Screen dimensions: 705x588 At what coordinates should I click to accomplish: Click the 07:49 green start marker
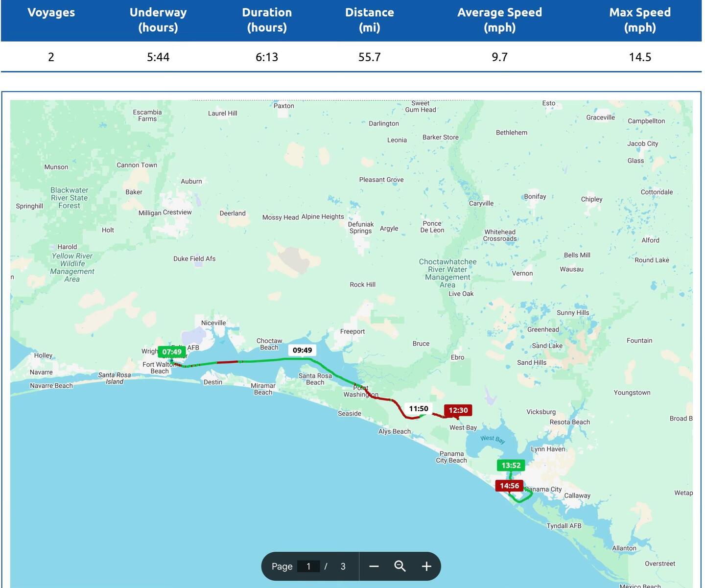click(171, 352)
